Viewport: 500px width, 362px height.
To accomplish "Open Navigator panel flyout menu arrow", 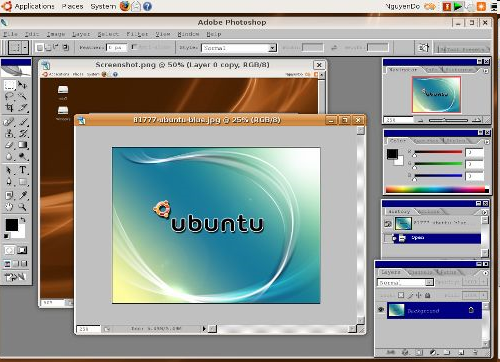I will pyautogui.click(x=486, y=71).
